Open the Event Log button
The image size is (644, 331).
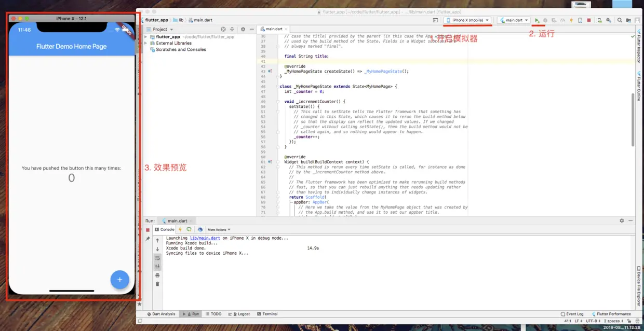point(572,314)
